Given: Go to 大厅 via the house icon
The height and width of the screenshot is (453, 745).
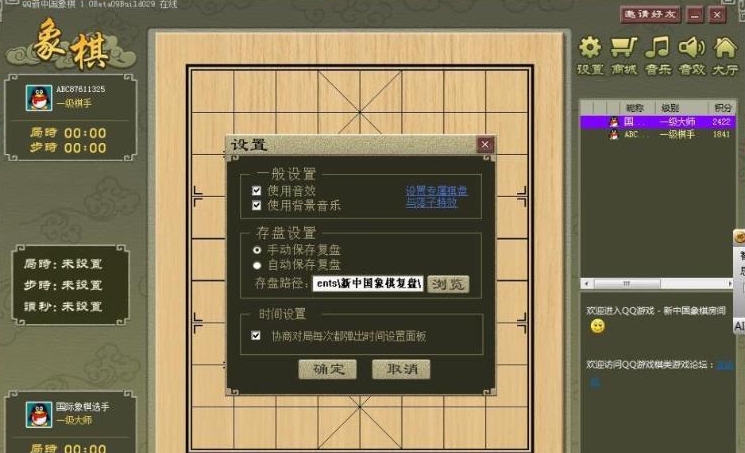Looking at the screenshot, I should click(725, 56).
